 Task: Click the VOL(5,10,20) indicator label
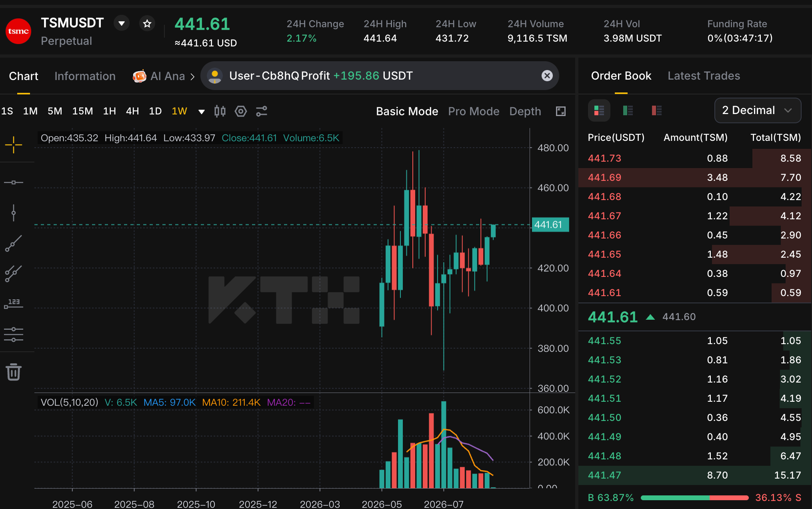click(69, 402)
